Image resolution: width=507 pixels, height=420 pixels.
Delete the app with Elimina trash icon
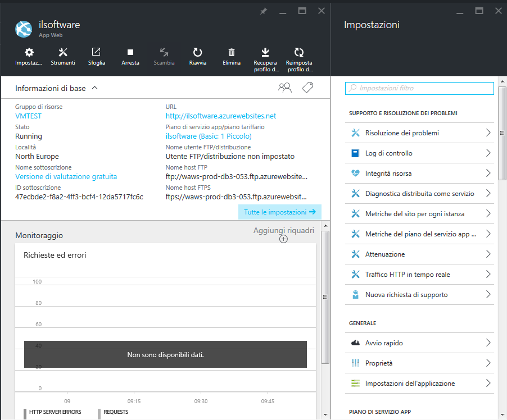coord(232,52)
